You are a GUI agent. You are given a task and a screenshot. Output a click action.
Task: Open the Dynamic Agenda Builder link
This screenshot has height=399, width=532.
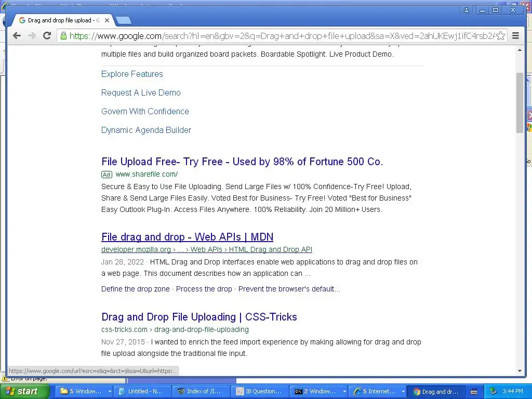coord(146,130)
